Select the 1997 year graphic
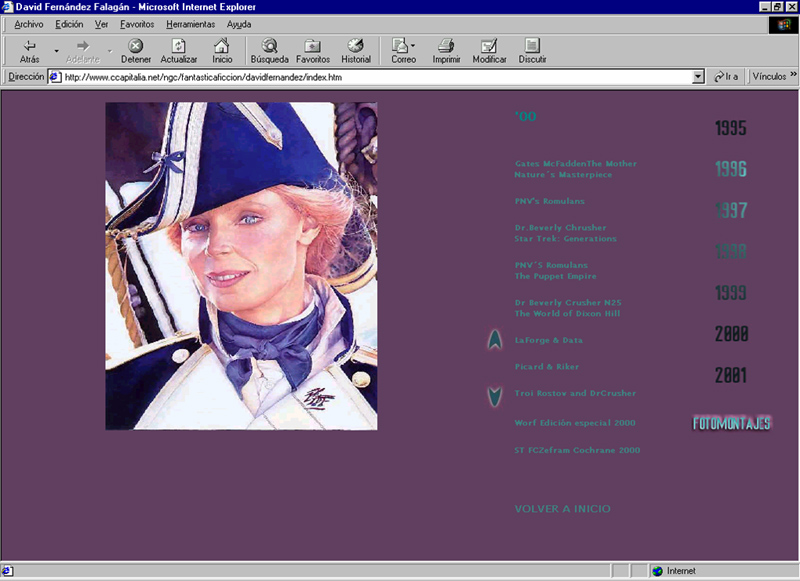Image resolution: width=800 pixels, height=581 pixels. pyautogui.click(x=731, y=210)
